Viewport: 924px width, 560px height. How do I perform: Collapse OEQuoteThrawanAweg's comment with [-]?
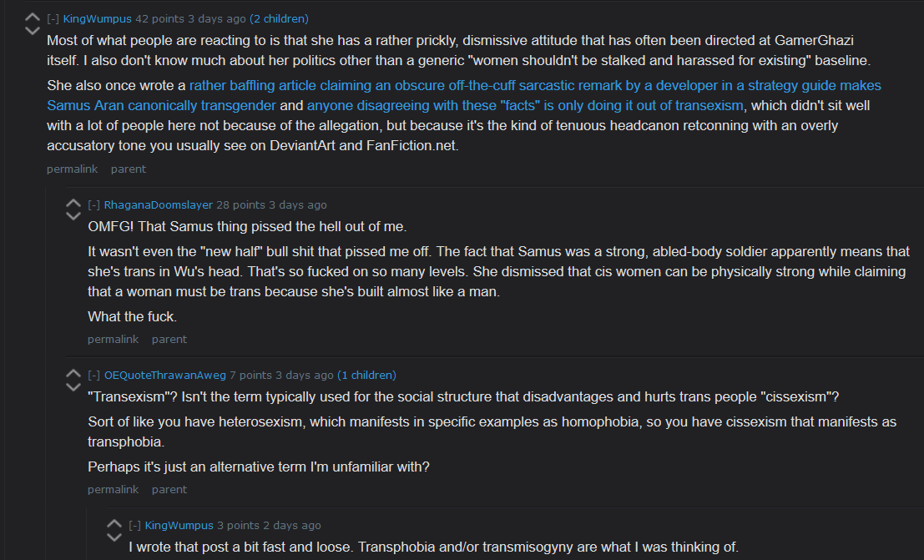[93, 376]
